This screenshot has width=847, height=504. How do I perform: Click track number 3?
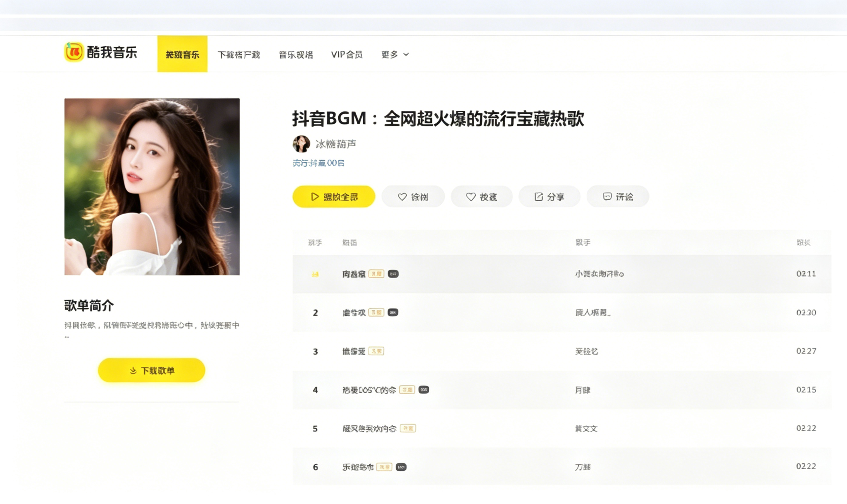[315, 351]
